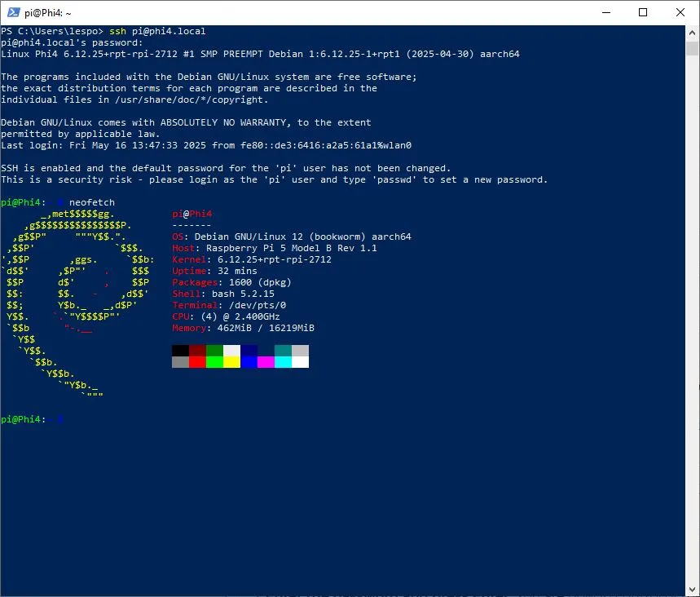Maximize the terminal window
The width and height of the screenshot is (700, 597).
(643, 12)
